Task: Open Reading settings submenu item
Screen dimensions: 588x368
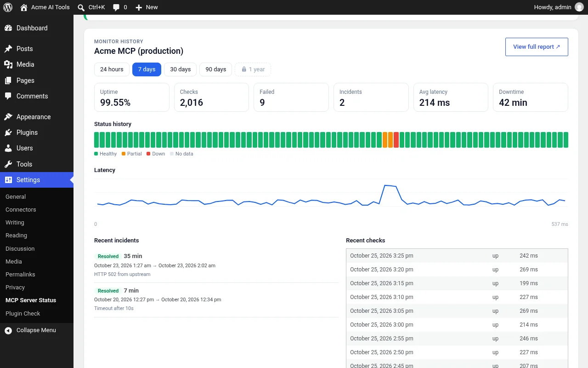Action: 37,235
